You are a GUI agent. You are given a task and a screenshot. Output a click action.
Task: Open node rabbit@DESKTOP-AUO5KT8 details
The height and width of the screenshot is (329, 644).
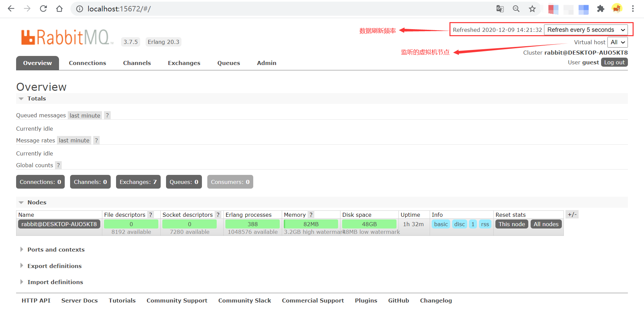(59, 224)
